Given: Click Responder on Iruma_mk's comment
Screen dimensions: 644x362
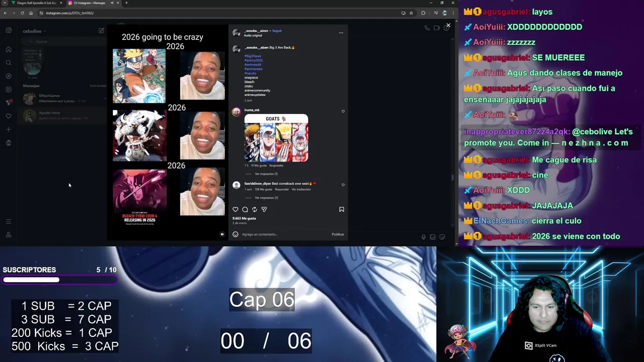Looking at the screenshot, I should click(276, 165).
